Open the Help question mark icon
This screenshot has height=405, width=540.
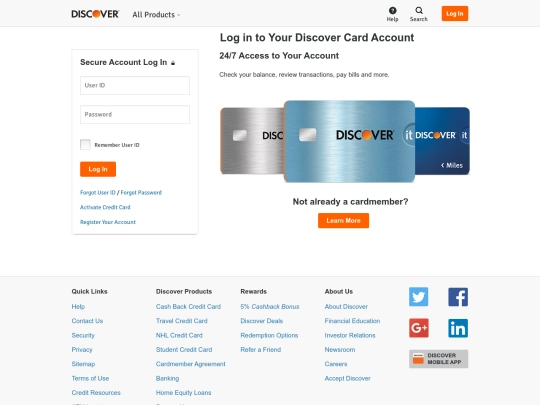(x=392, y=10)
